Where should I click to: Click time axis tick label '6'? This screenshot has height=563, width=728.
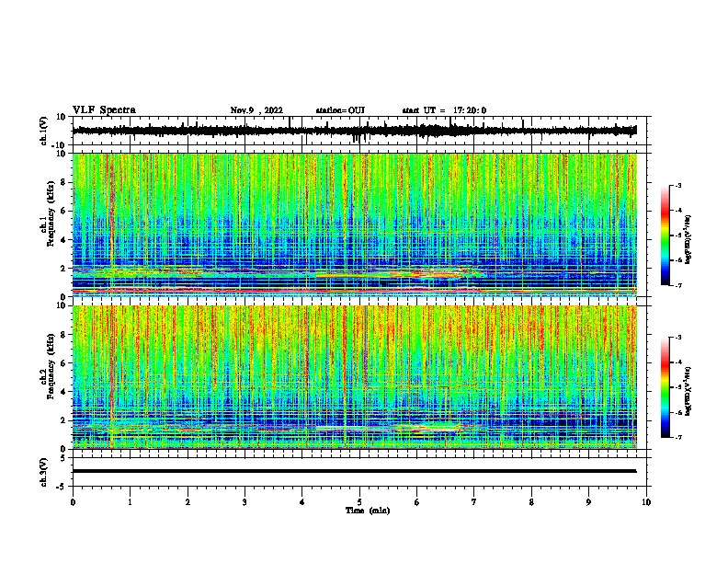coord(417,502)
